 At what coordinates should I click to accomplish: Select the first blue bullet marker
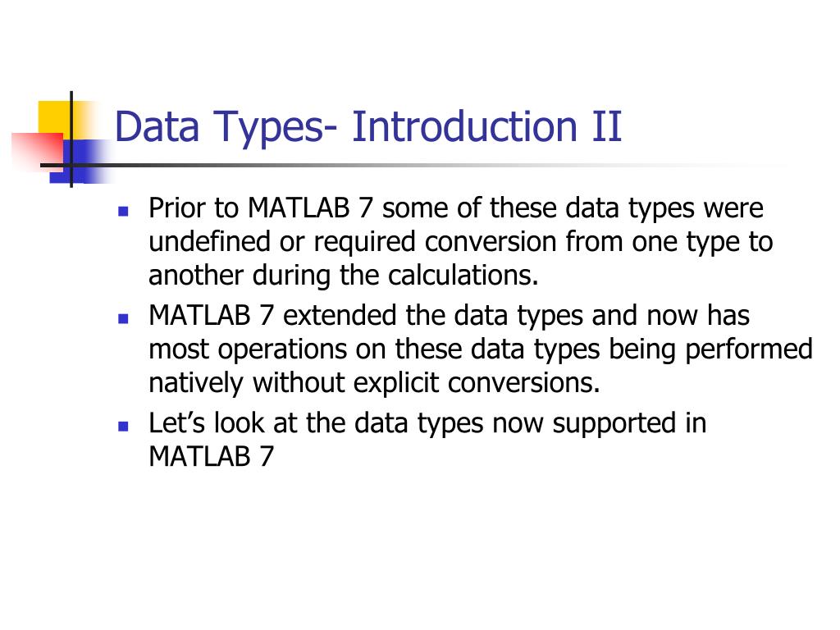click(x=123, y=211)
